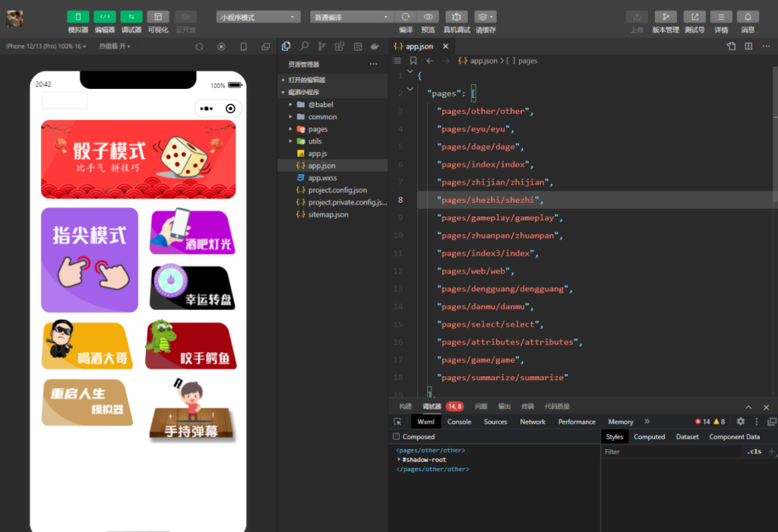The width and height of the screenshot is (778, 532).
Task: Open 版本管理 version control icon
Action: point(666,17)
